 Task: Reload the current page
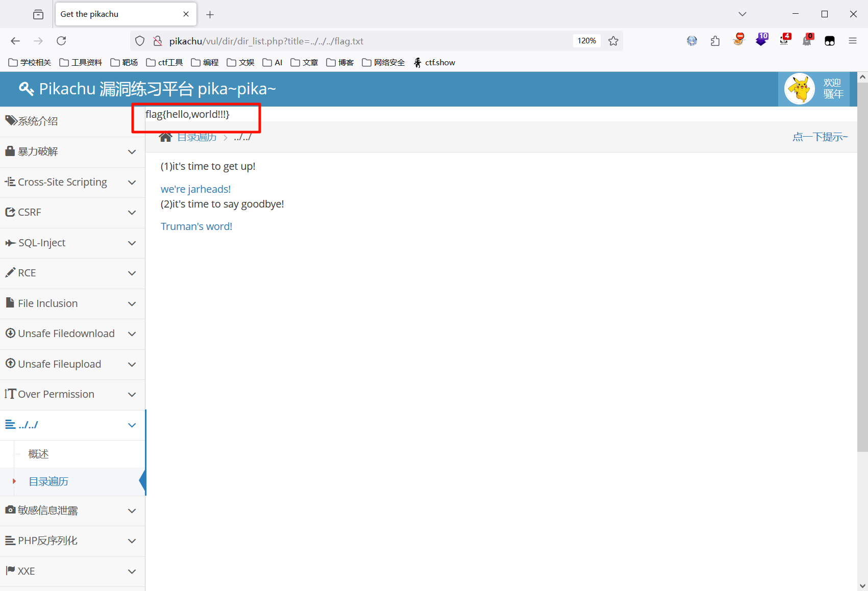tap(61, 41)
